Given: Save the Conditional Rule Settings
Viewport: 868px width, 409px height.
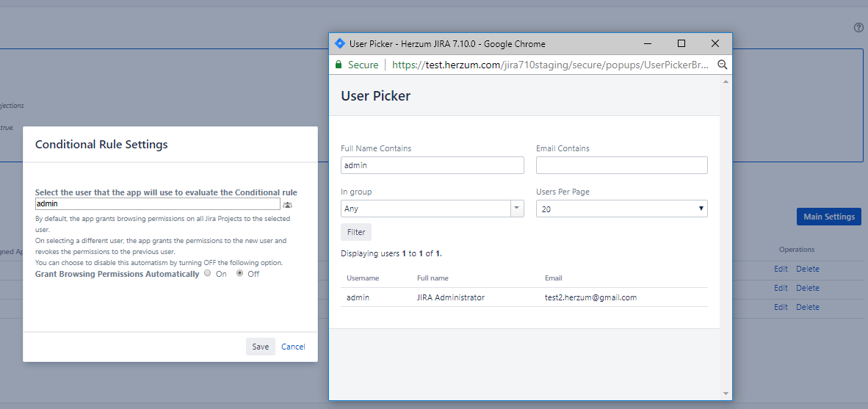Looking at the screenshot, I should pos(260,347).
